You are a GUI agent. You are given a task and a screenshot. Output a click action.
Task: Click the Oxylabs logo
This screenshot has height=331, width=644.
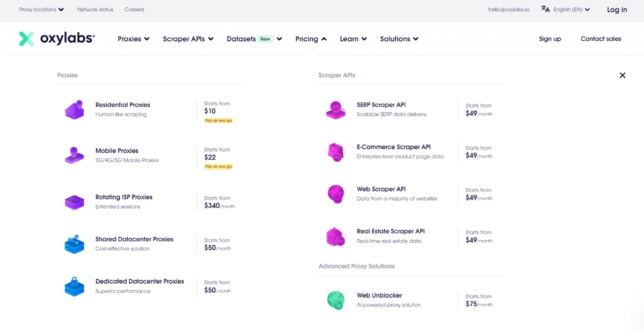[57, 39]
